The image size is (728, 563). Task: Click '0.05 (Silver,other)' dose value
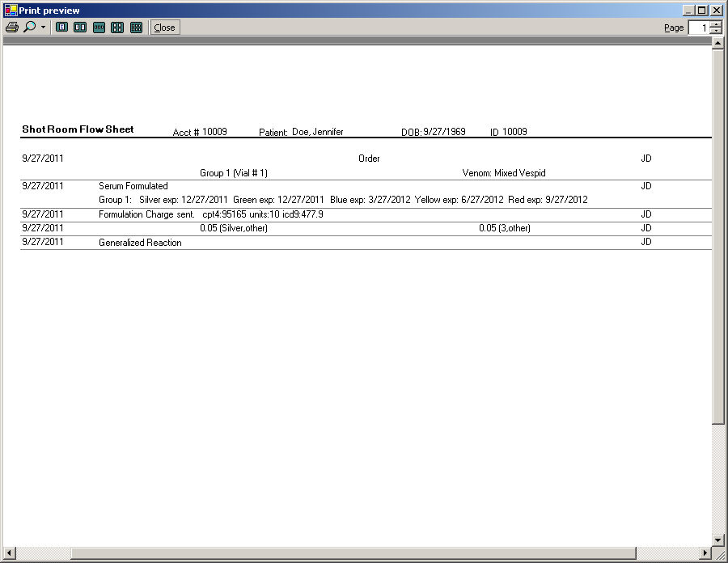pos(234,228)
